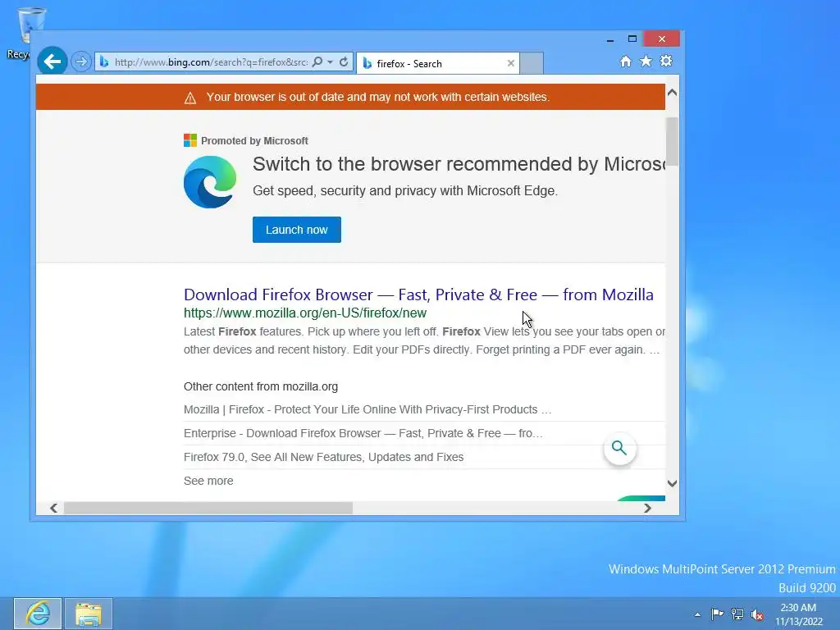Viewport: 840px width, 630px height.
Task: Open the Download Firefox Browser result link
Action: 418,294
